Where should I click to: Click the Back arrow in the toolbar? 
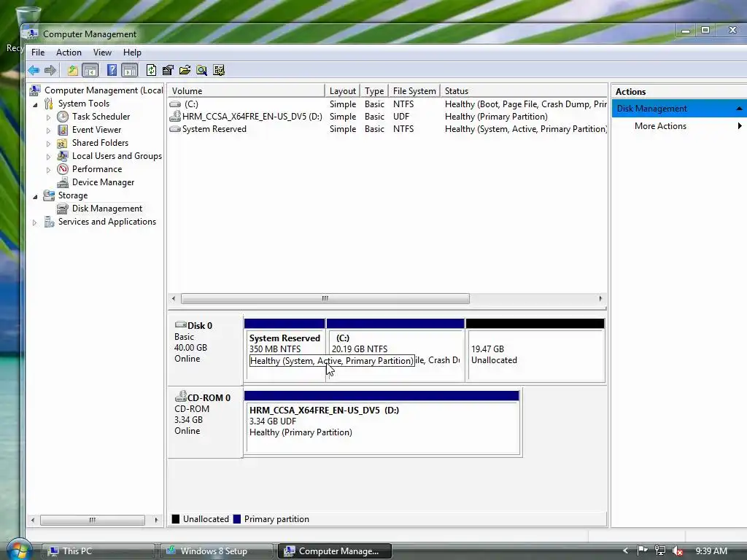point(34,71)
